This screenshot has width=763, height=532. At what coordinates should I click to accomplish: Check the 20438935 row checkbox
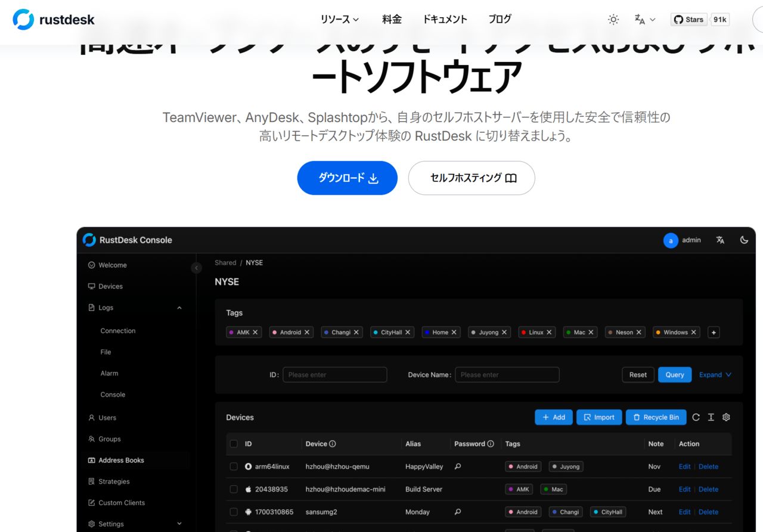pos(234,489)
